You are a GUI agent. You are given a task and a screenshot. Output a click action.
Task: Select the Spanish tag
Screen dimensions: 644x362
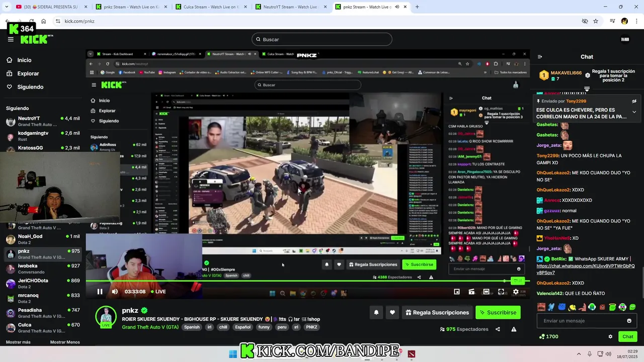pyautogui.click(x=192, y=327)
